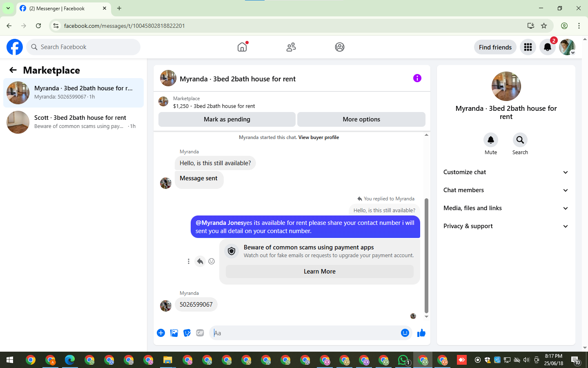Expand Customize chat section
Screen dimensions: 588x368
(506, 172)
